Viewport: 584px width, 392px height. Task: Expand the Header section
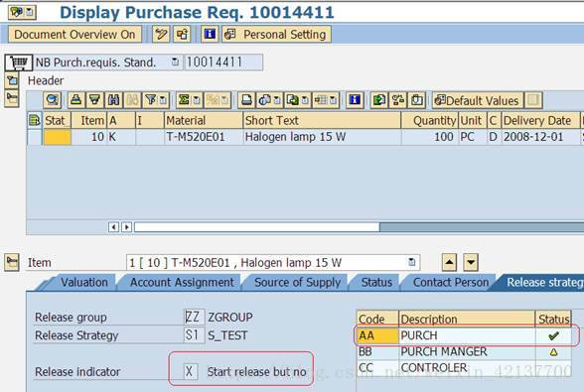coord(12,80)
